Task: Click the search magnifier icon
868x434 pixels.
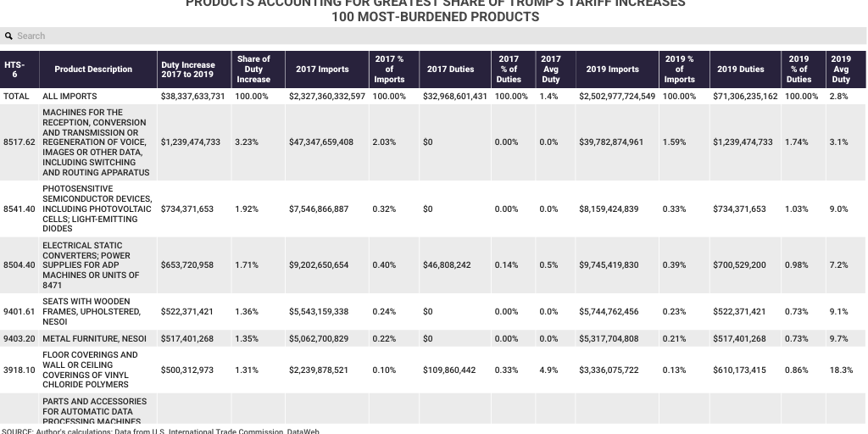Action: coord(8,36)
